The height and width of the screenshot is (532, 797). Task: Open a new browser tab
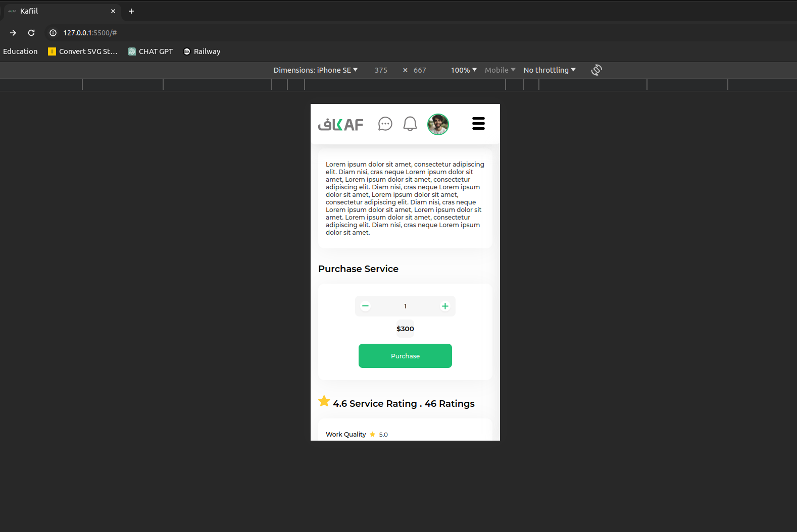pyautogui.click(x=131, y=11)
